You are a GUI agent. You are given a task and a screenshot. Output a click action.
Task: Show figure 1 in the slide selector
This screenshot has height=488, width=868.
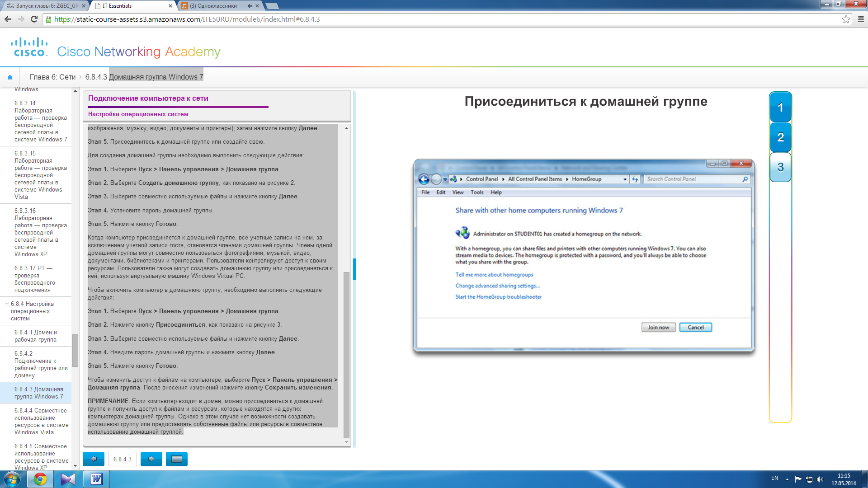coord(780,107)
